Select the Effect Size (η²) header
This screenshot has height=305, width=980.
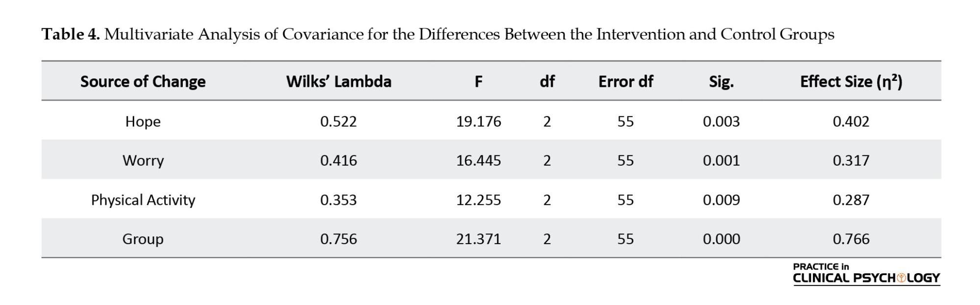(851, 81)
